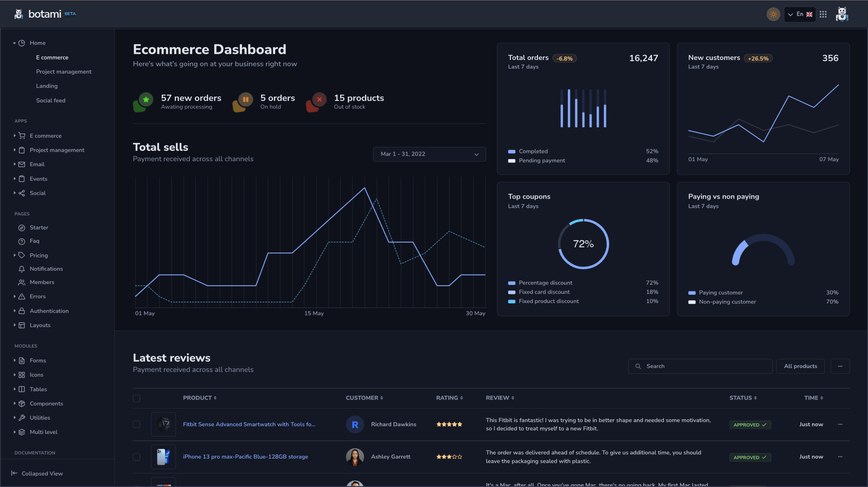Click the user avatar robot icon
The image size is (868, 487).
[x=842, y=14]
